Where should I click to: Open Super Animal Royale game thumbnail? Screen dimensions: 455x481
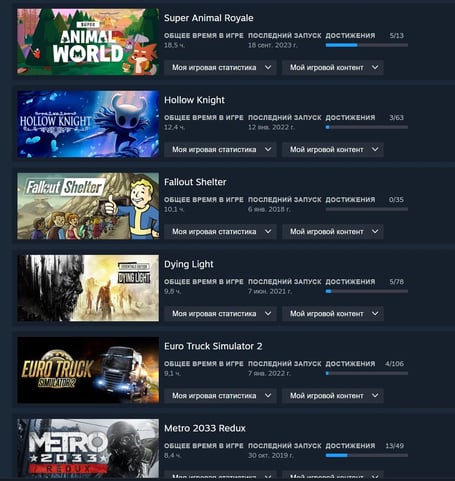coord(88,42)
